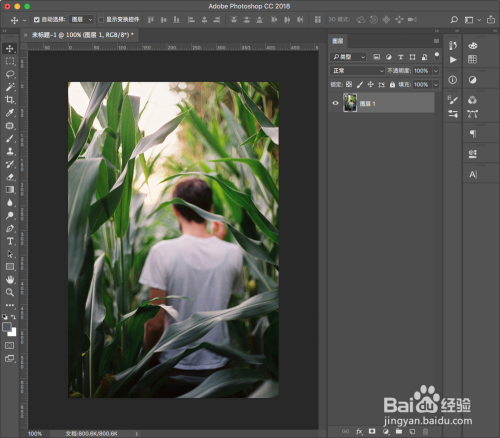Open the Auto-Select layer/group dropdown
This screenshot has height=438, width=500.
81,20
